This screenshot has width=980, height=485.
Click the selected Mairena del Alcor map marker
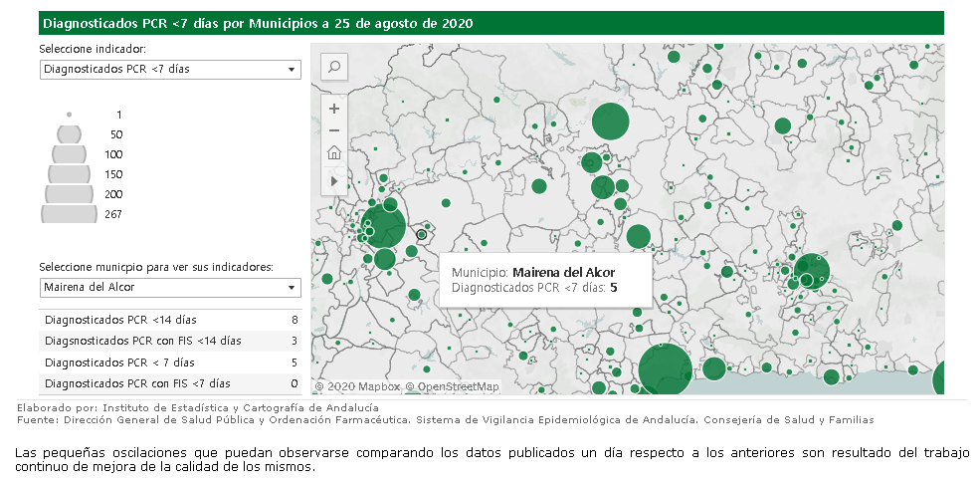(x=421, y=235)
